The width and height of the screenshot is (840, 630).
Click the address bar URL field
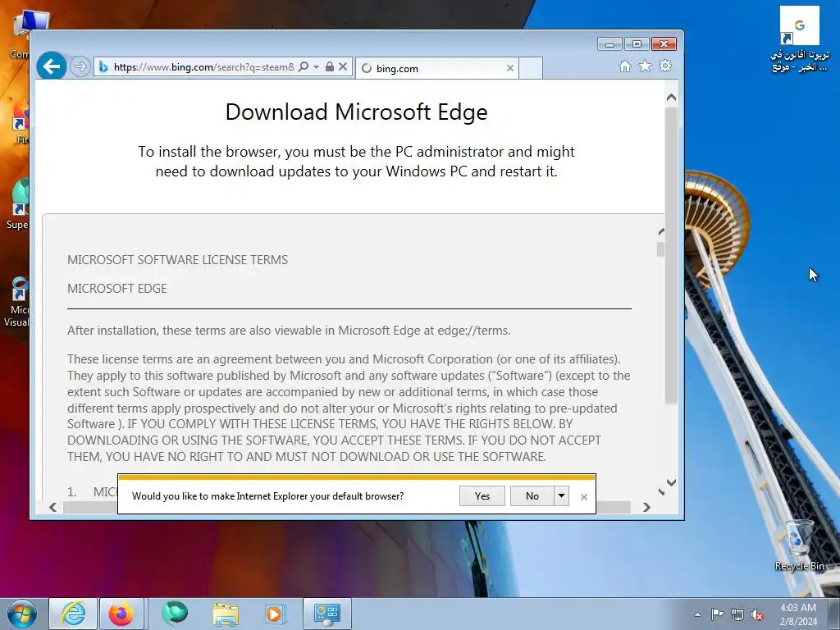203,67
